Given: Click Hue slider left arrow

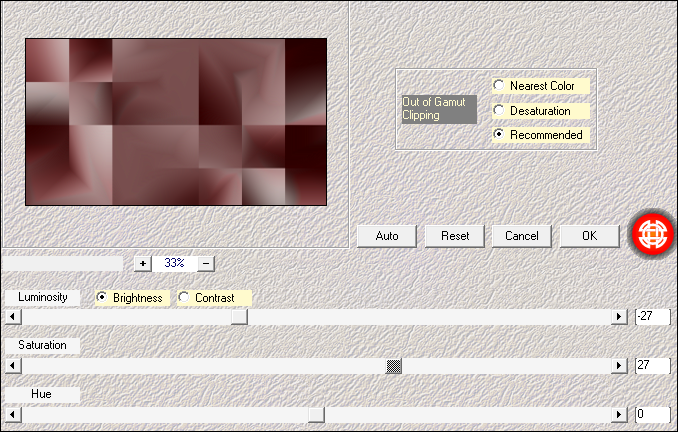Looking at the screenshot, I should point(13,415).
